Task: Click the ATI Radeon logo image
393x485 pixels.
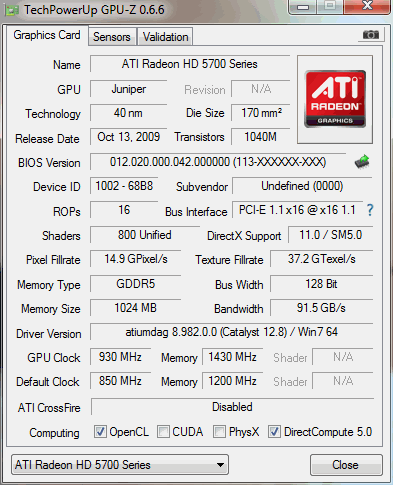Action: coord(335,99)
